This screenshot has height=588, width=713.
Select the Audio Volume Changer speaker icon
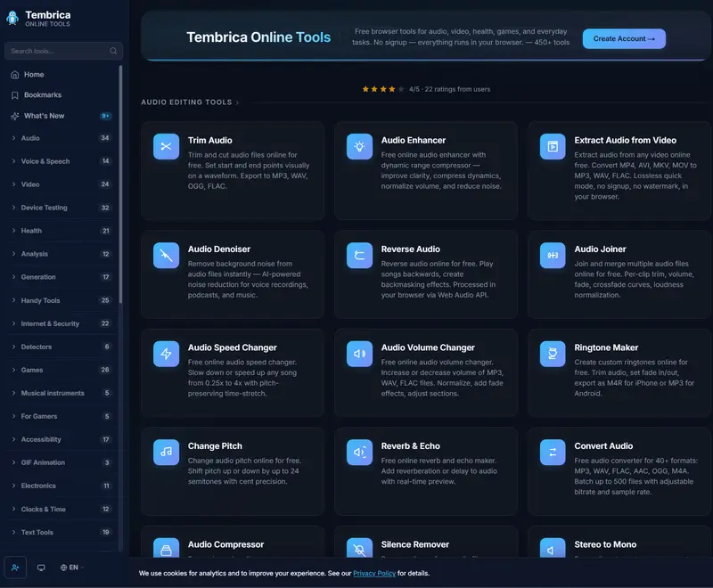pyautogui.click(x=359, y=354)
